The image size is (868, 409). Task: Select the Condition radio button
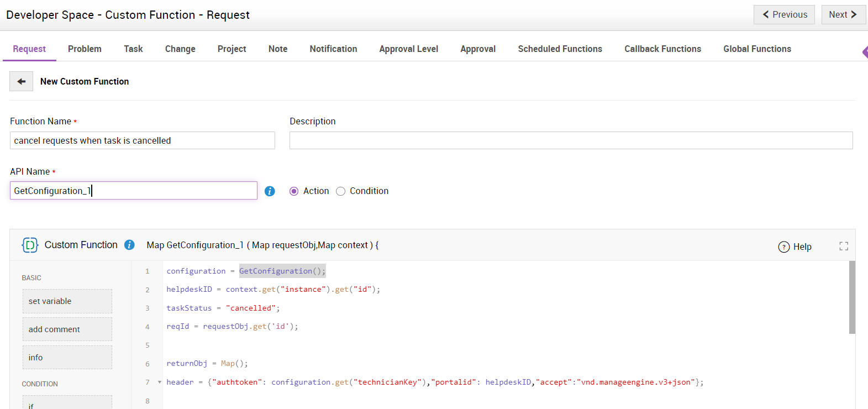click(341, 191)
